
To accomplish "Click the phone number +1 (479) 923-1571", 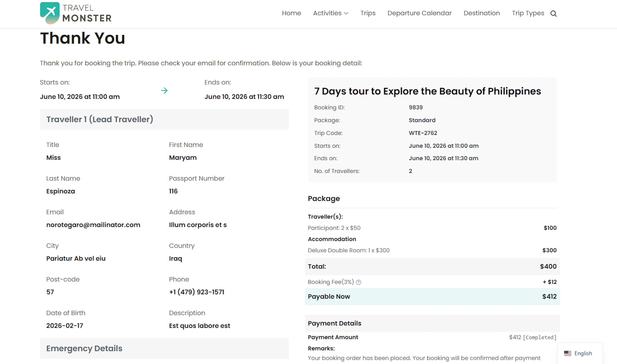I will (x=197, y=292).
